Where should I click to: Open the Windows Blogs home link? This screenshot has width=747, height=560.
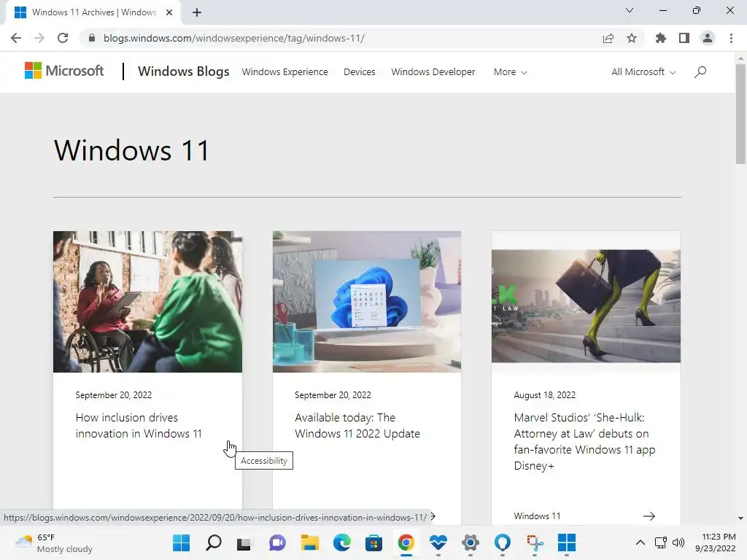[x=183, y=71]
